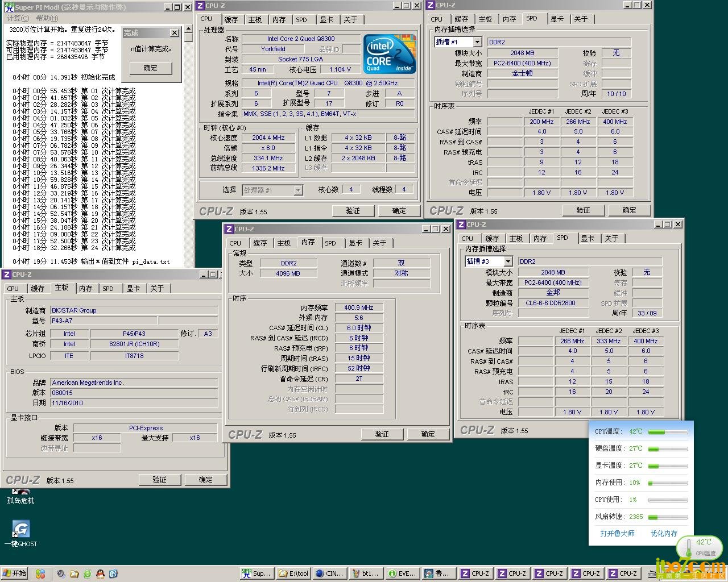This screenshot has height=582, width=728.
Task: Click the 金士顿 manufacturer value
Action: [x=523, y=73]
